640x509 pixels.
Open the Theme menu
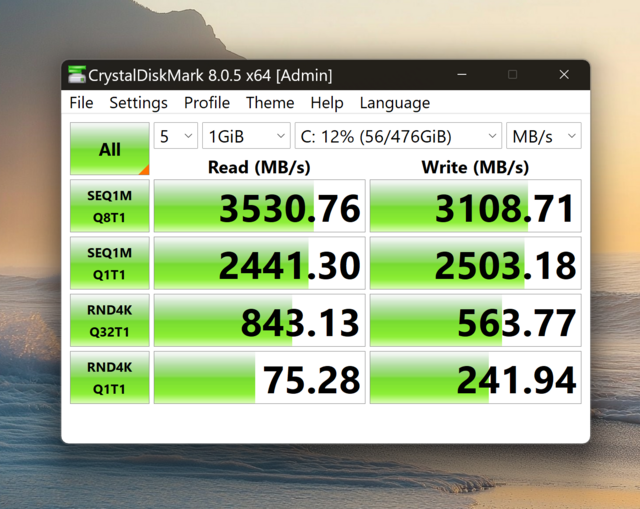[270, 103]
